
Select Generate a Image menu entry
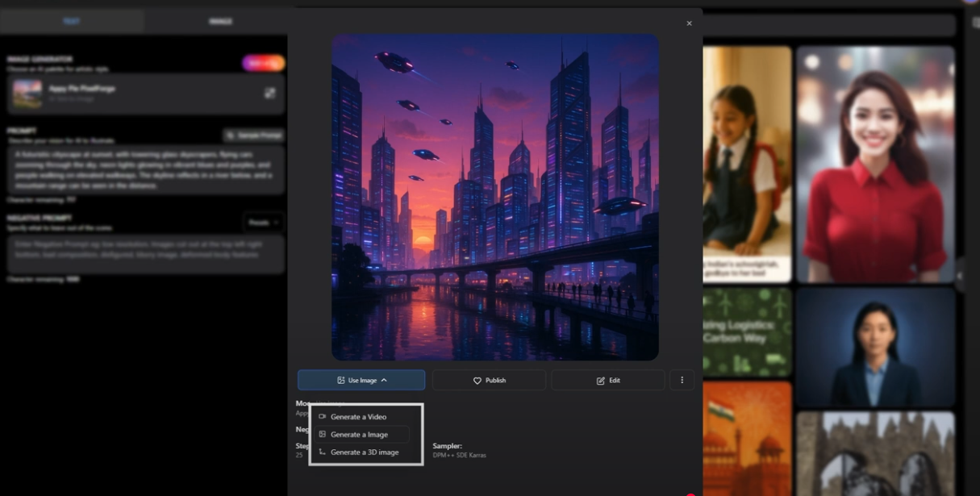coord(359,435)
